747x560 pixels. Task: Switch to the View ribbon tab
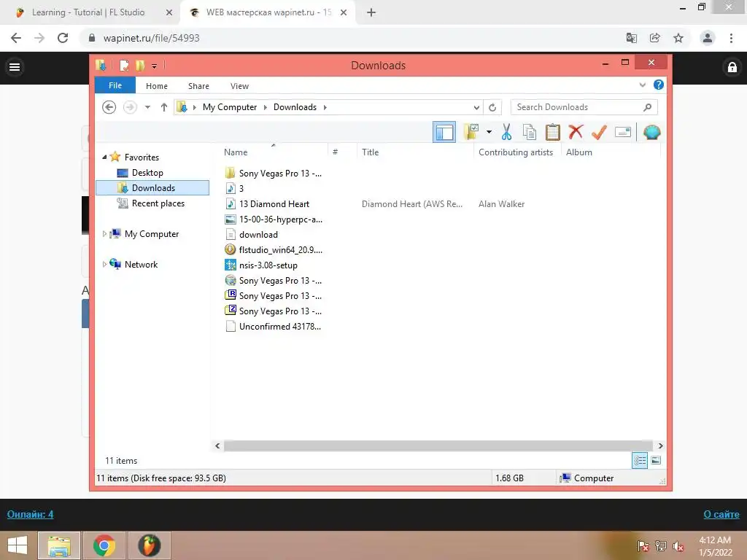pyautogui.click(x=239, y=86)
